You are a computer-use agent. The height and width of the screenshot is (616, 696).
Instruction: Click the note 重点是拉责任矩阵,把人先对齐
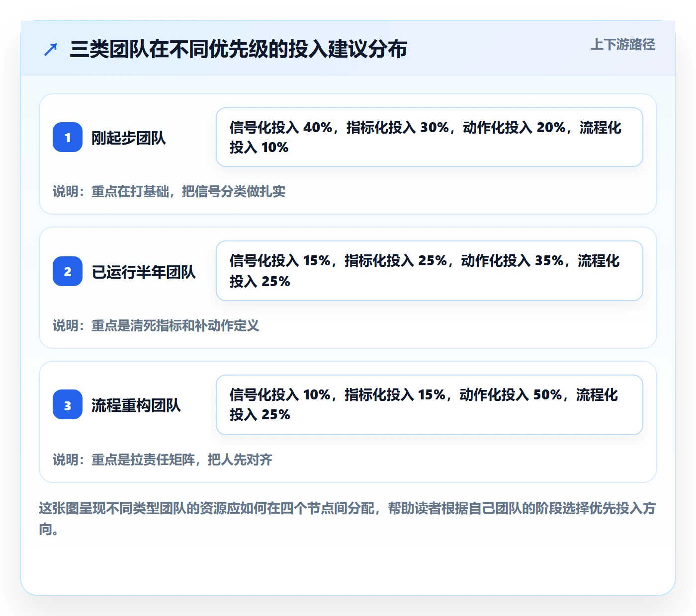coord(163,460)
